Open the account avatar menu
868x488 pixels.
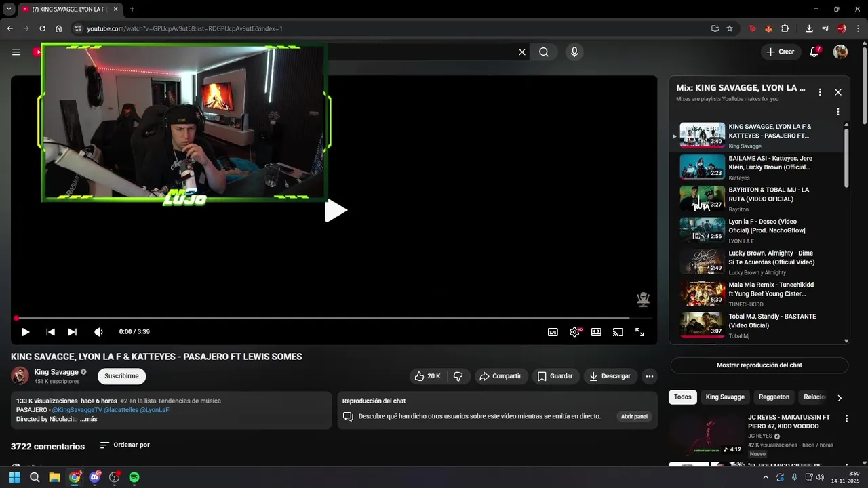coord(840,52)
